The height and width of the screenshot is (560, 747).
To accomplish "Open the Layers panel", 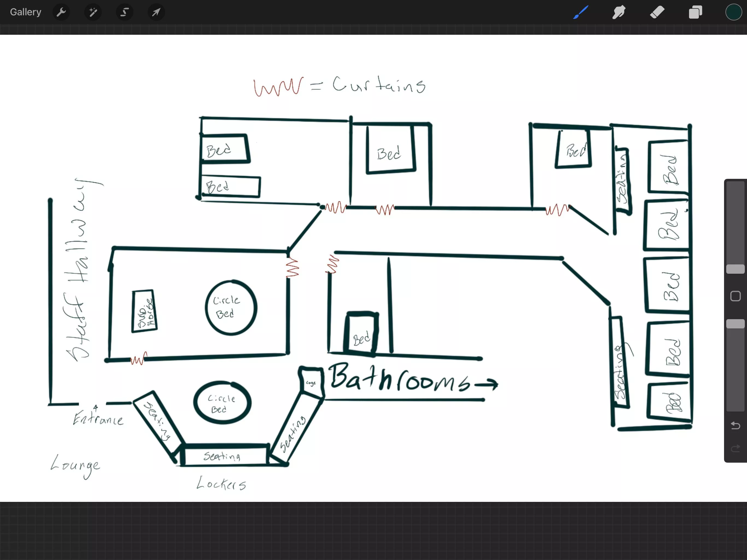I will click(x=695, y=13).
